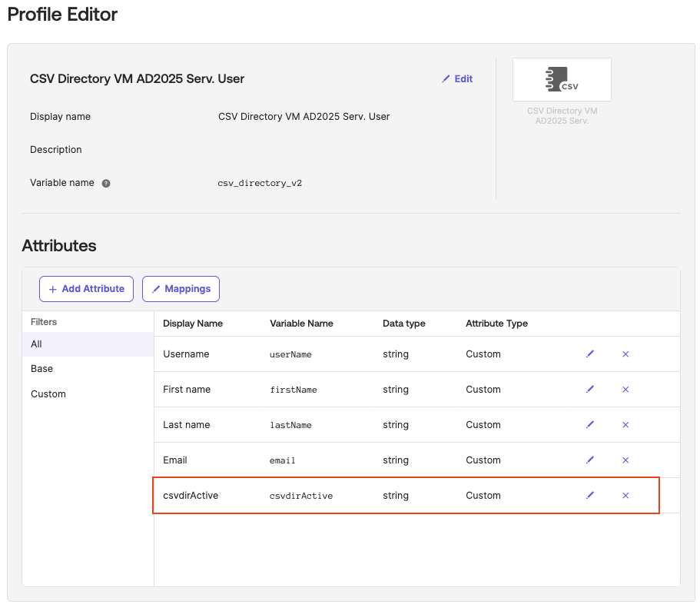Click the Email display name cell

tap(175, 460)
